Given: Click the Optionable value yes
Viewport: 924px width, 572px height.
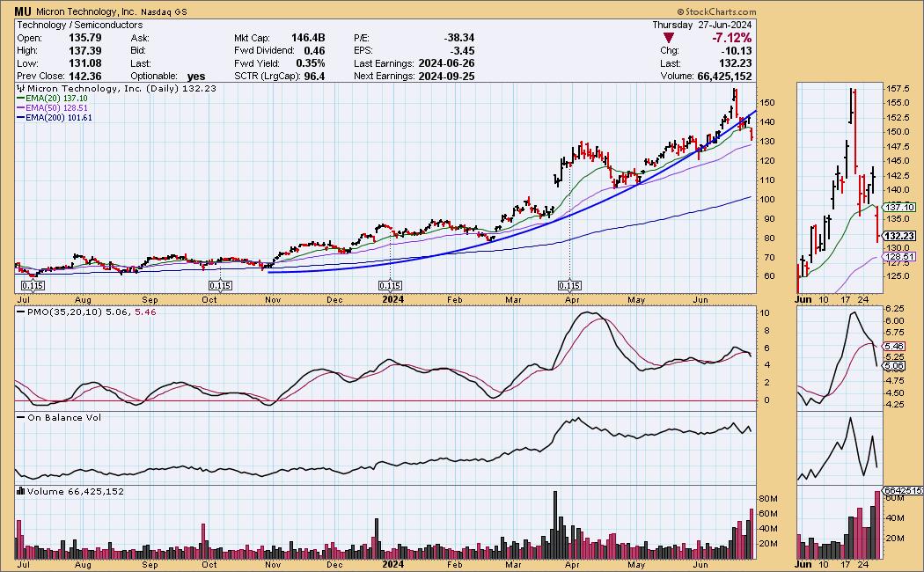Looking at the screenshot, I should (196, 76).
